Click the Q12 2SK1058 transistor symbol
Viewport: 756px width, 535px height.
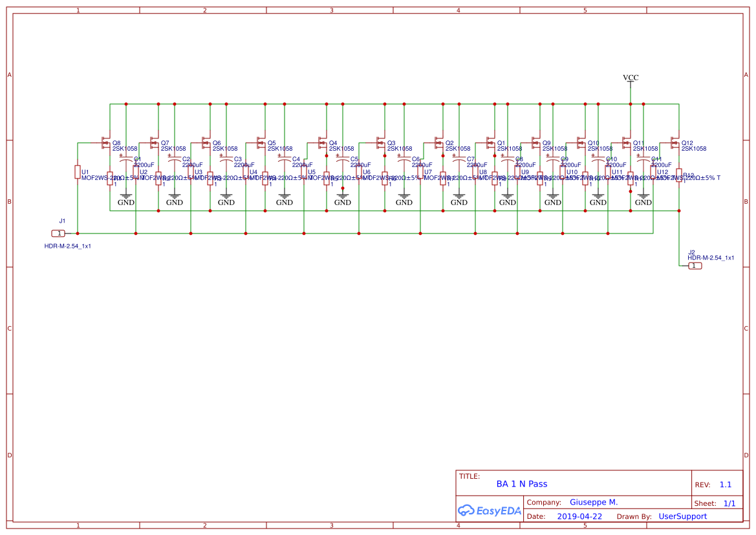tap(675, 142)
